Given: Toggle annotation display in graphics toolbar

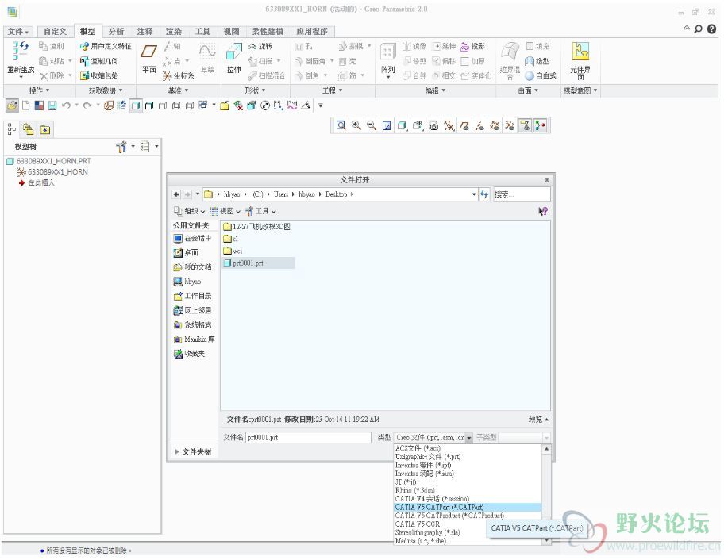Looking at the screenshot, I should (x=525, y=125).
